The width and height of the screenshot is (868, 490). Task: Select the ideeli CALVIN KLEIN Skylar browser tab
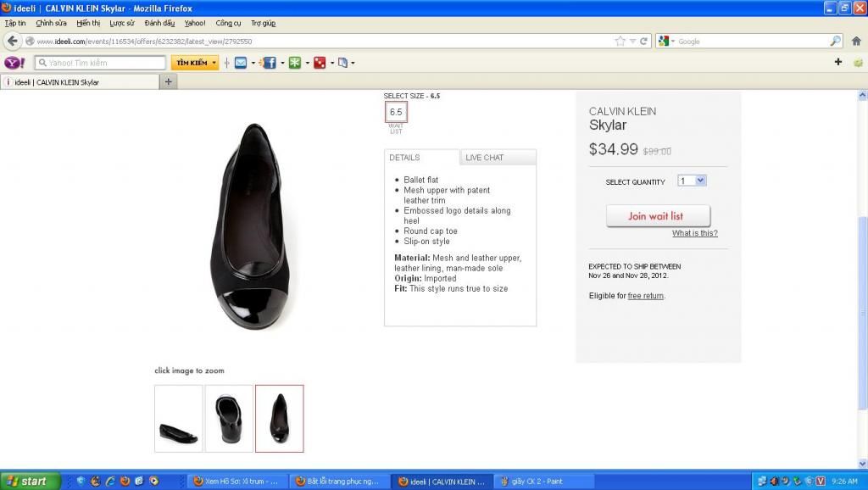tap(81, 82)
